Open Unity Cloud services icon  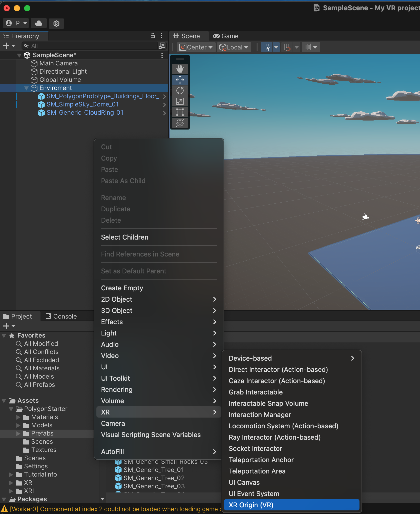[39, 23]
